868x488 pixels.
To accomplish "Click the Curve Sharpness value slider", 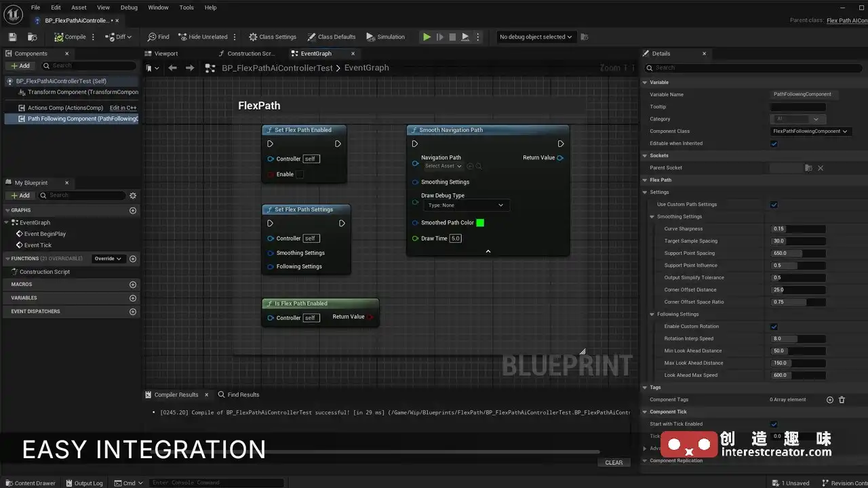I will click(798, 229).
